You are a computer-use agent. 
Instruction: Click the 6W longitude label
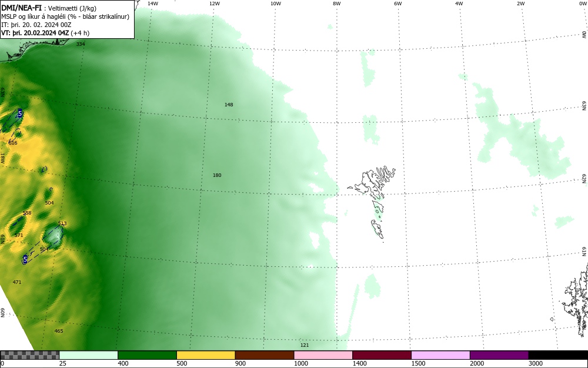pos(398,4)
